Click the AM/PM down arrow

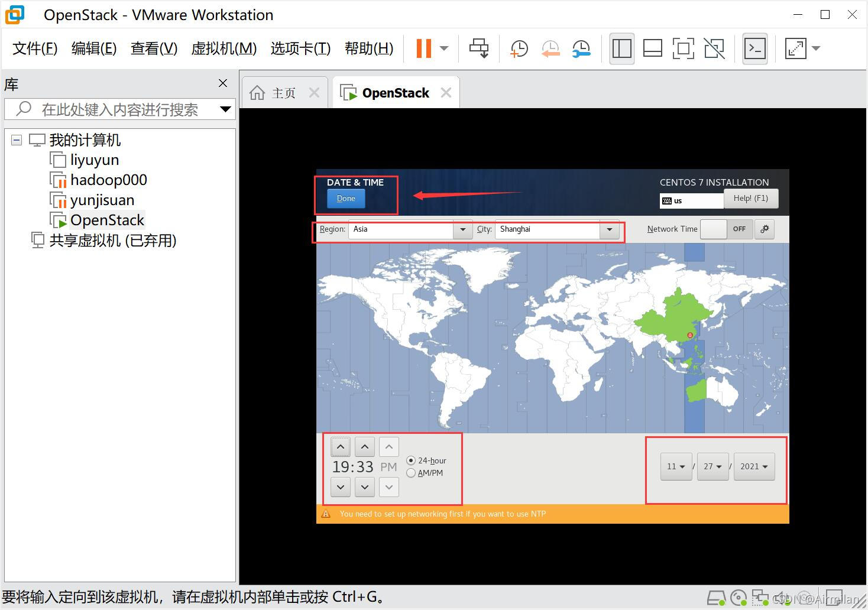tap(389, 487)
